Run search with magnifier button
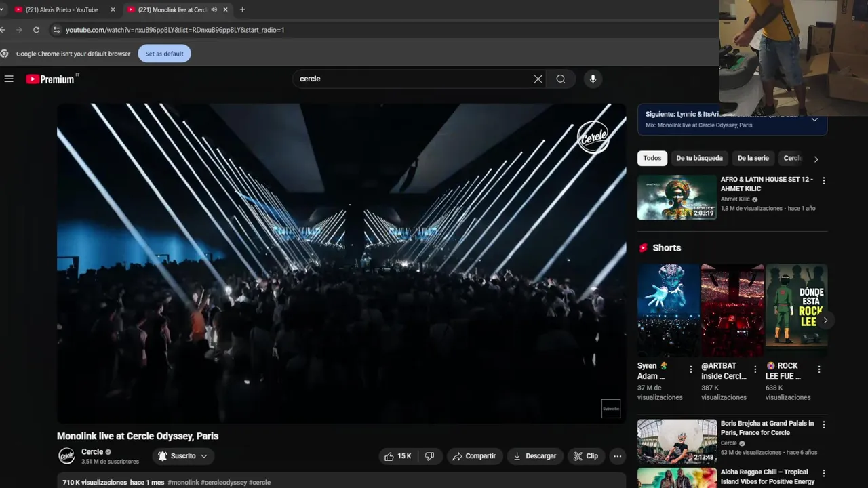 [x=561, y=79]
